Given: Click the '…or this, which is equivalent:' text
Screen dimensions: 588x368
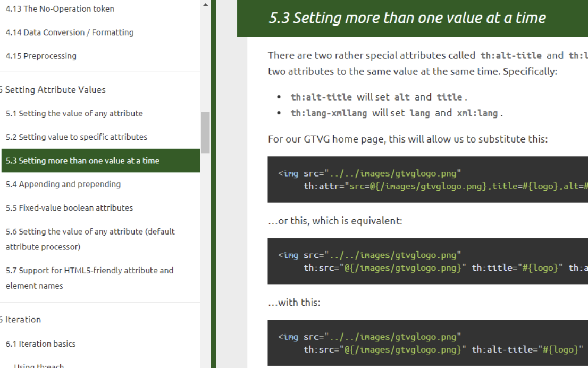Looking at the screenshot, I should point(335,221).
